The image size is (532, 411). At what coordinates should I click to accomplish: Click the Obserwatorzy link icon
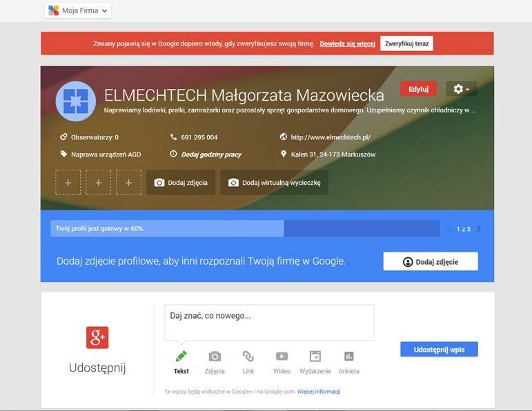tap(63, 137)
